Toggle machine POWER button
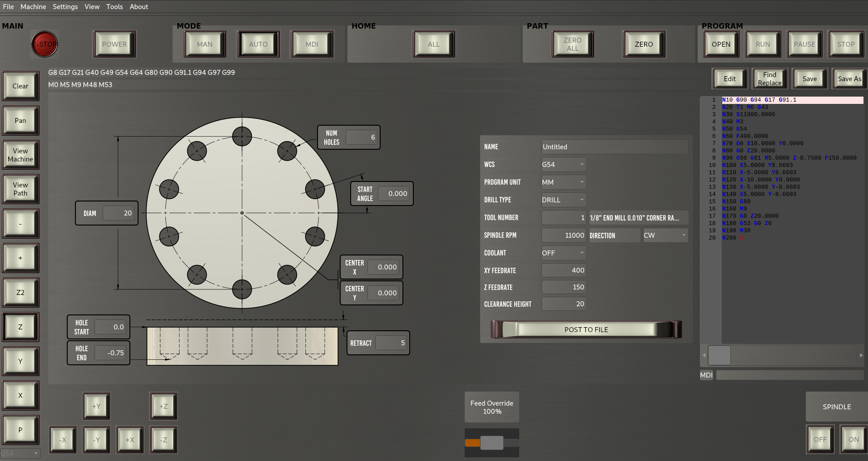Screen dimensions: 868x461 coord(114,44)
